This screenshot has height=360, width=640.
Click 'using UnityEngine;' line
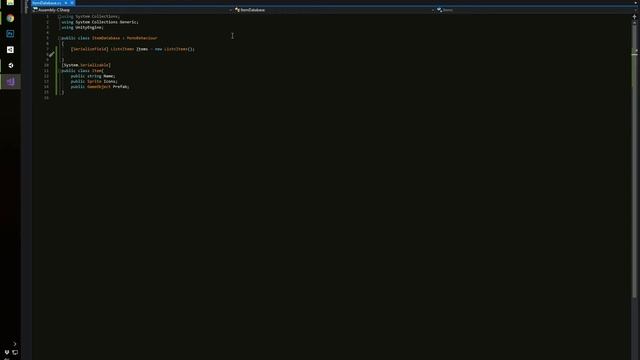82,27
